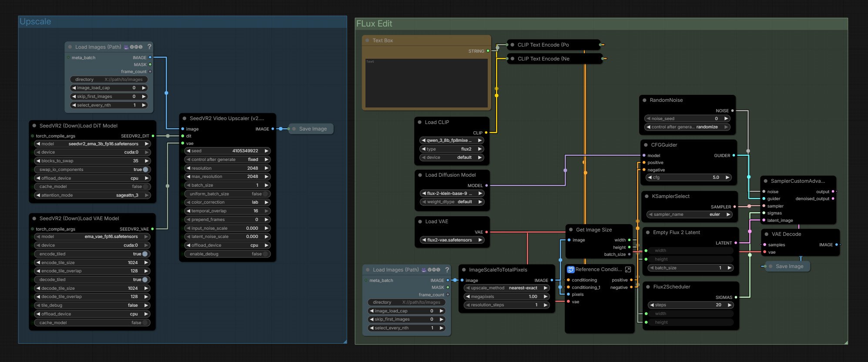The width and height of the screenshot is (868, 362).
Task: Open help on FLux Edit Load Images (Path) node
Action: [447, 270]
